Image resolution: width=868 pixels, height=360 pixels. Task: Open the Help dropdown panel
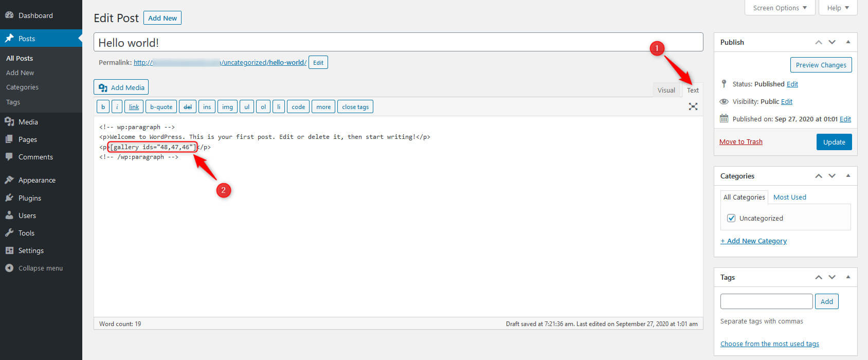tap(838, 8)
